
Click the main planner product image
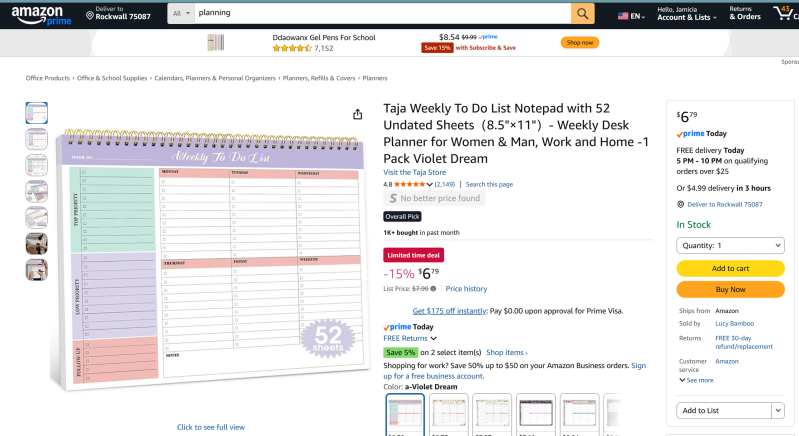point(210,260)
